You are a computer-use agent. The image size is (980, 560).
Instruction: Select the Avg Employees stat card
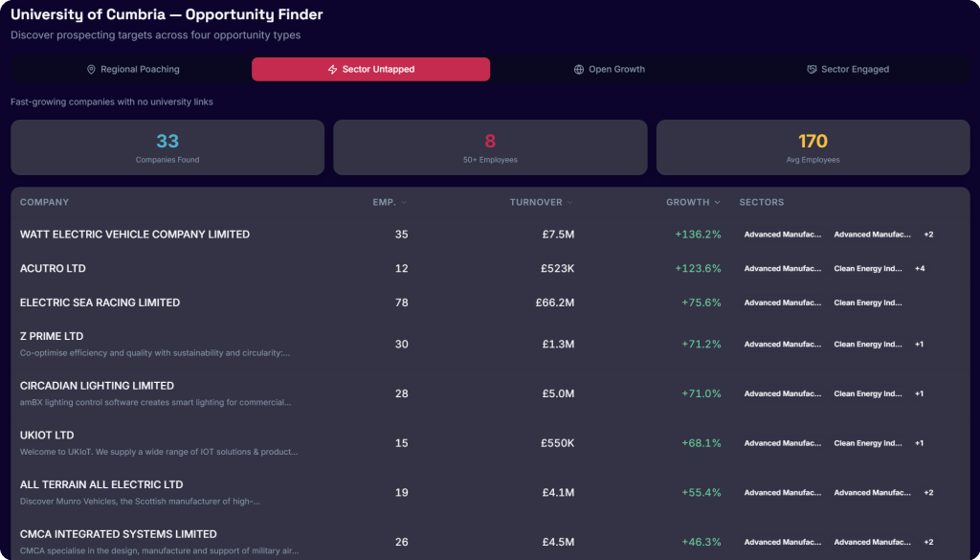click(813, 147)
